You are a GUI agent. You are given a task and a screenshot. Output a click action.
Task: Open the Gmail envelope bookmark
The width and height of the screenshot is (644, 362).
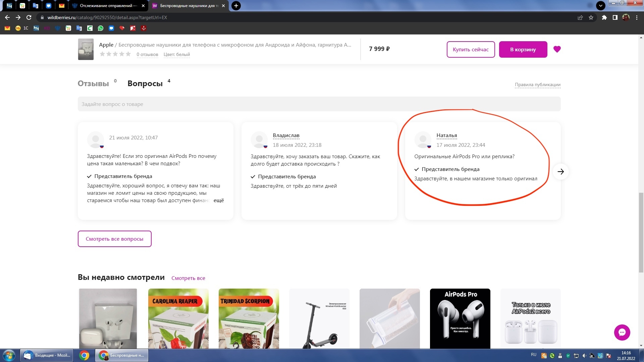pos(7,28)
